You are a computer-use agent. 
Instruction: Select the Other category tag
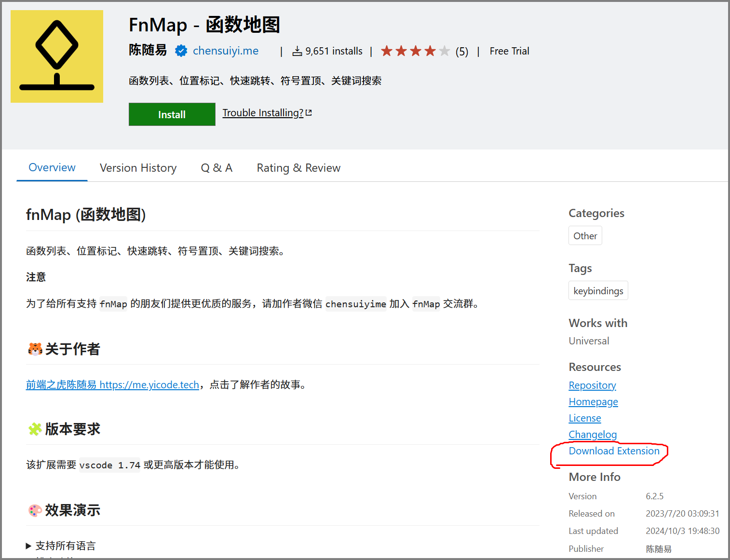[x=585, y=236]
